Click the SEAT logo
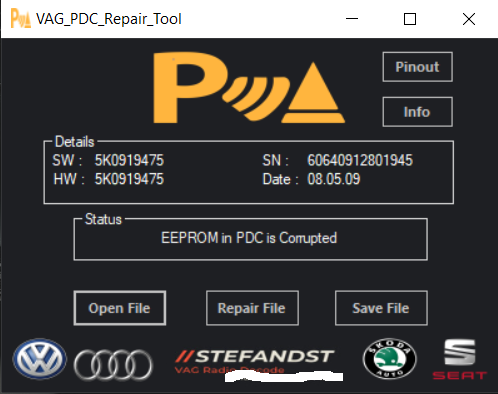The height and width of the screenshot is (394, 498). 460,359
